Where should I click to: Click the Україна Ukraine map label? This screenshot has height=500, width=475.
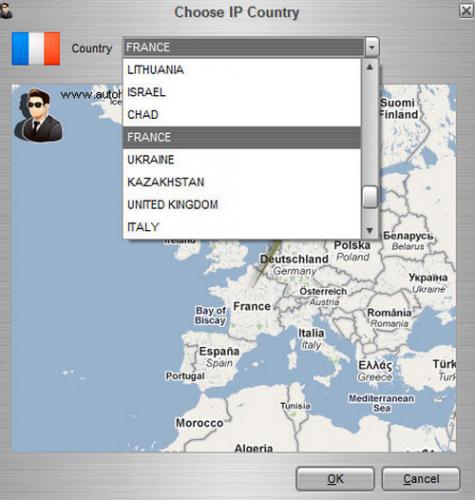pos(428,283)
